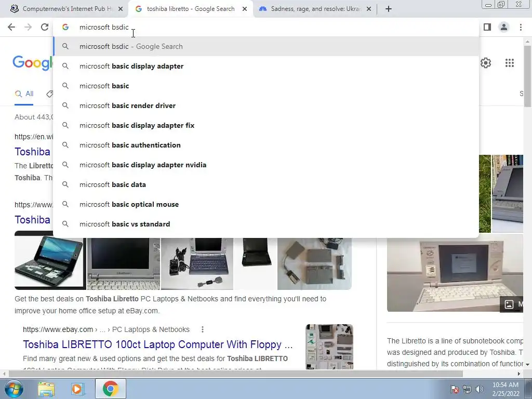
Task: Open Google apps grid icon
Action: (x=509, y=63)
